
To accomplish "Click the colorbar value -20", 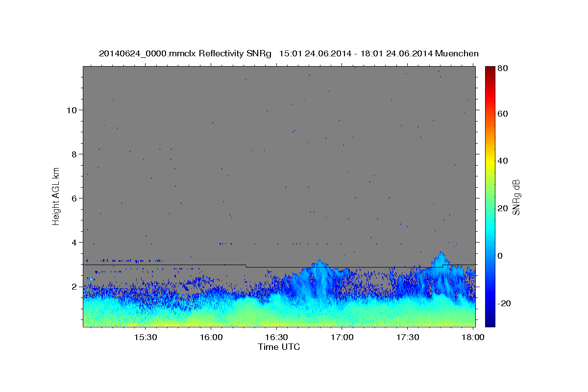I will tap(504, 303).
